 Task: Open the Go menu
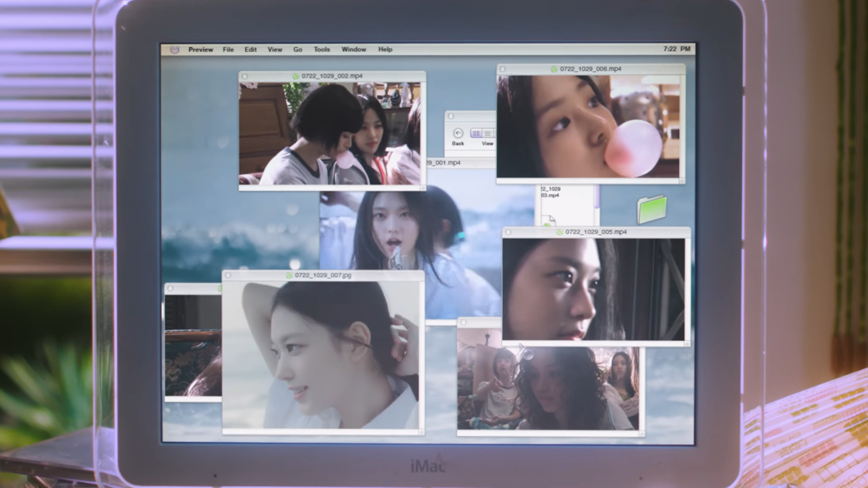[x=297, y=49]
